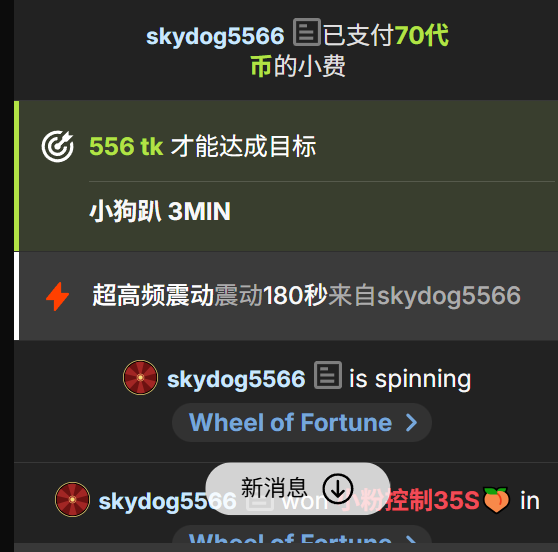Click the peach emoji after 小粉控制35S

[496, 500]
